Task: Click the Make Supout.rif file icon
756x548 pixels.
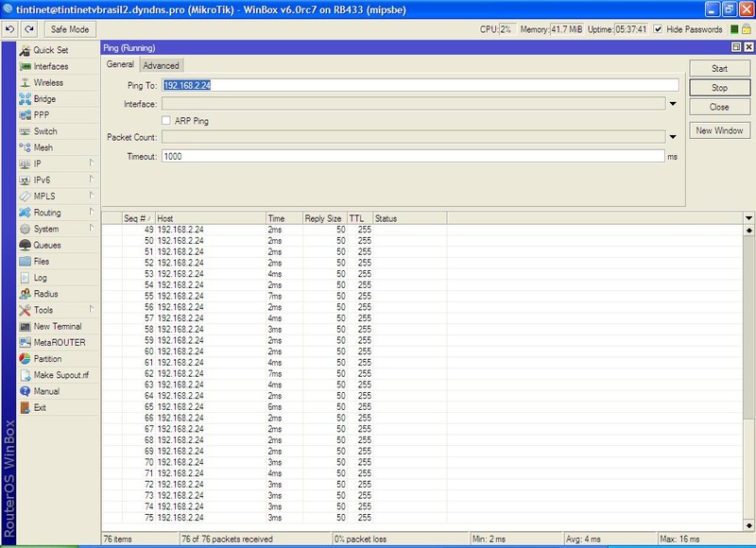Action: [x=26, y=375]
